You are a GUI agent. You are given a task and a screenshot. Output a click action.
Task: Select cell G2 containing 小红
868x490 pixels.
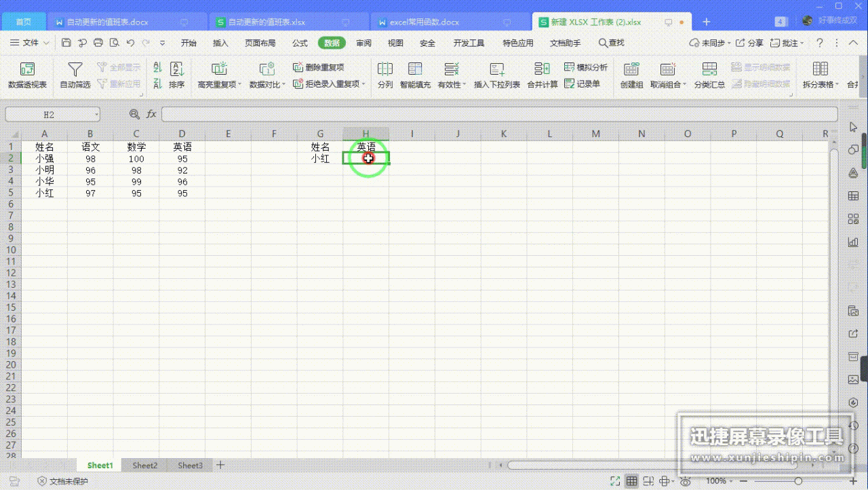pyautogui.click(x=320, y=159)
